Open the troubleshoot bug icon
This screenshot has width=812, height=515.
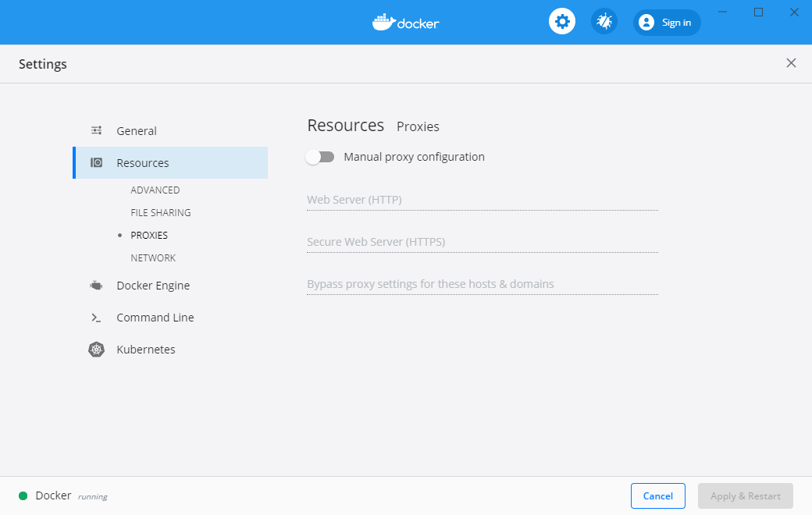pos(604,22)
